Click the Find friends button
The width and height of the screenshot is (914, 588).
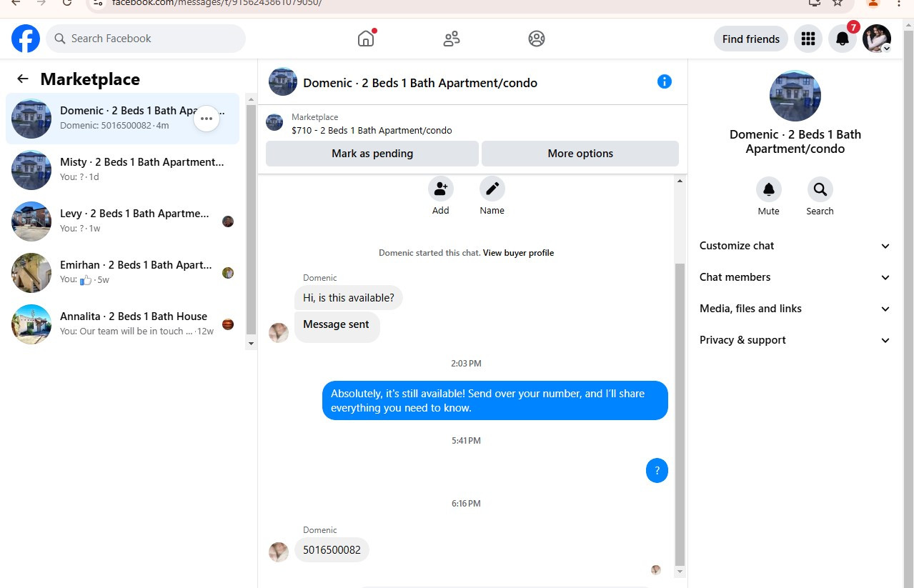point(751,39)
